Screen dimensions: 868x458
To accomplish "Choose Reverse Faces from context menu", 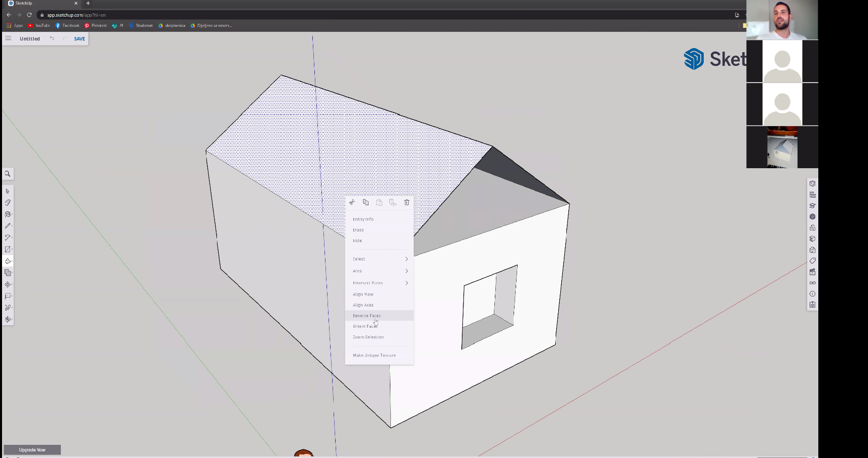I will click(367, 316).
